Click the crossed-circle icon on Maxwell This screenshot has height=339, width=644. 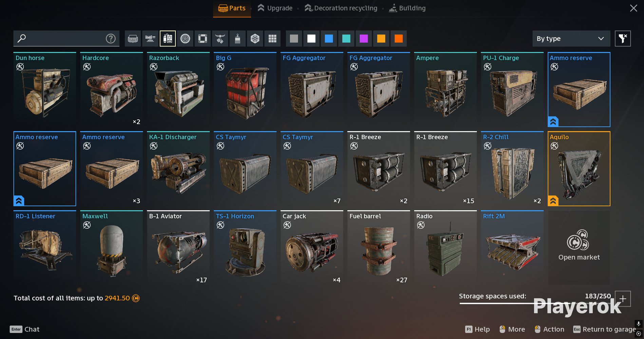87,225
